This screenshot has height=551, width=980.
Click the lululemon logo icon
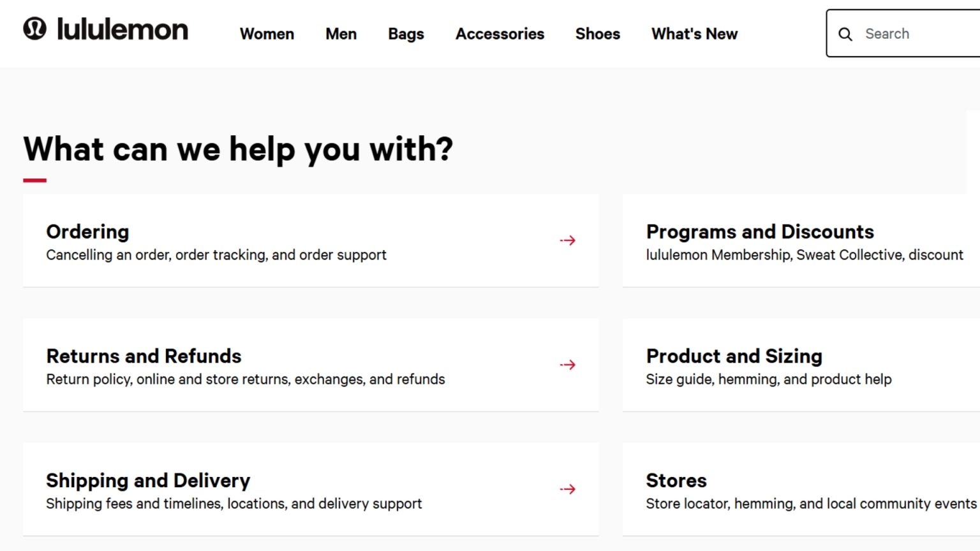(35, 29)
